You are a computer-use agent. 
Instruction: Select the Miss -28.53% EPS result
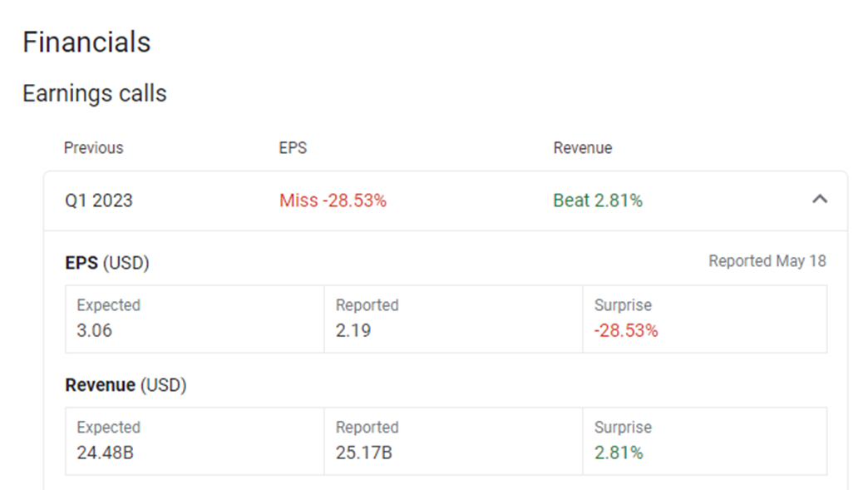tap(333, 200)
